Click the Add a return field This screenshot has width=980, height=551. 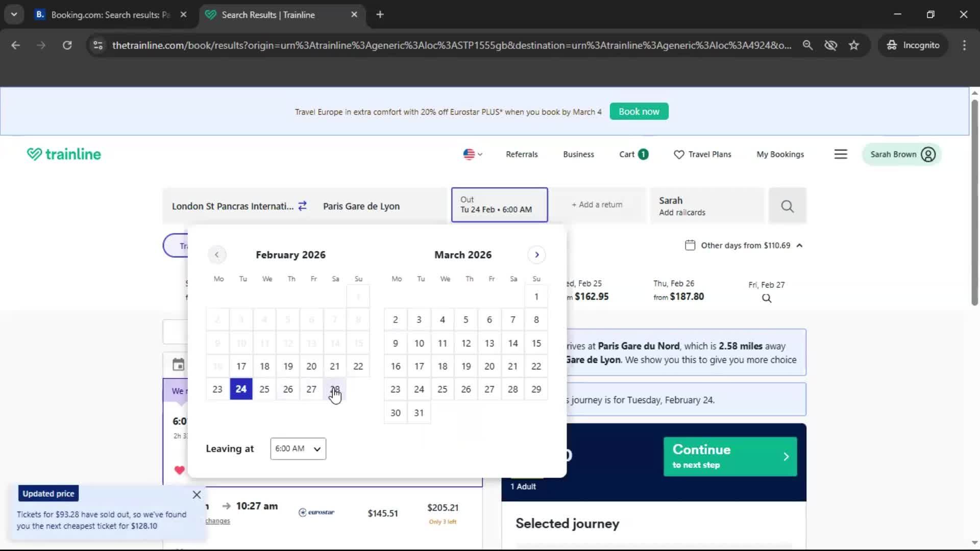coord(597,205)
